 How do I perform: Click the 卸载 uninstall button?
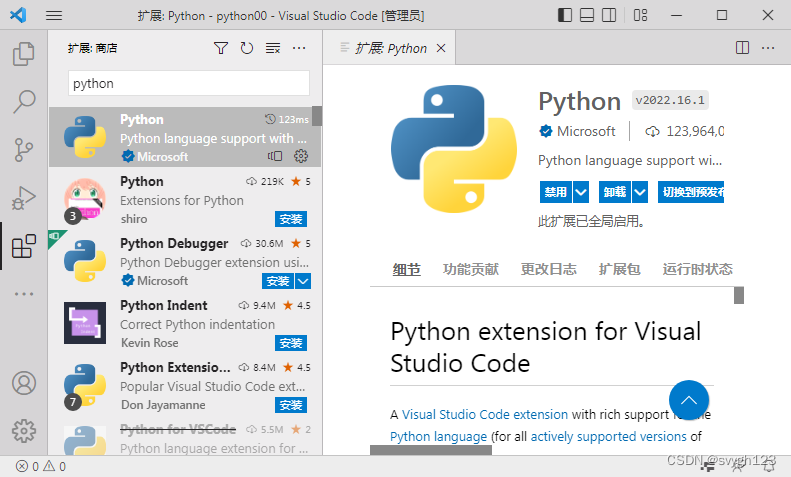pyautogui.click(x=615, y=192)
